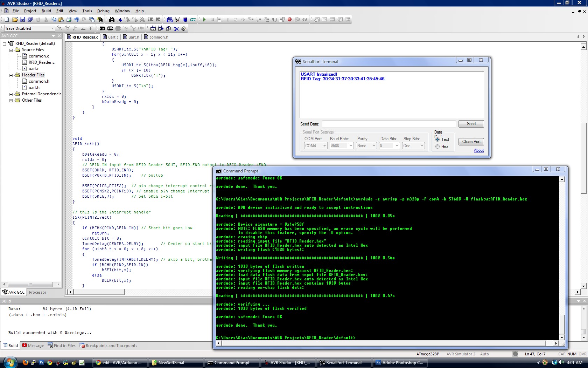Viewport: 588px width, 368px height.
Task: Click the Save All toolbar icon
Action: (x=30, y=20)
